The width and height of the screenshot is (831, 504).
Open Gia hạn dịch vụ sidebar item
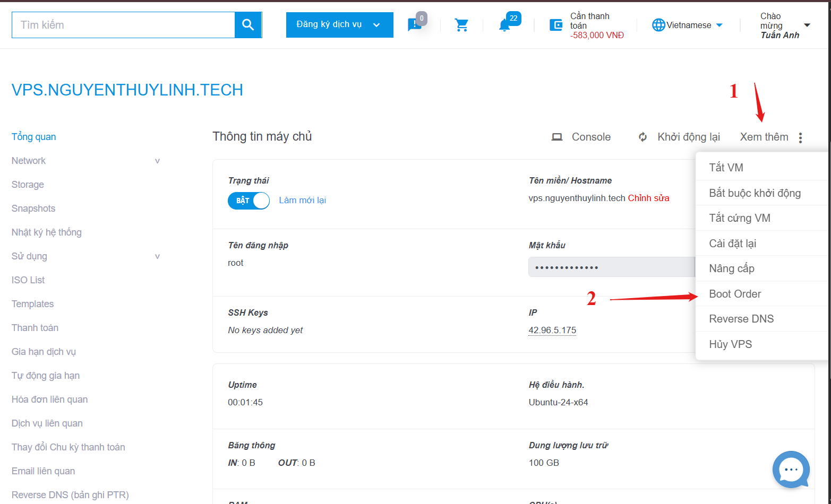point(44,352)
